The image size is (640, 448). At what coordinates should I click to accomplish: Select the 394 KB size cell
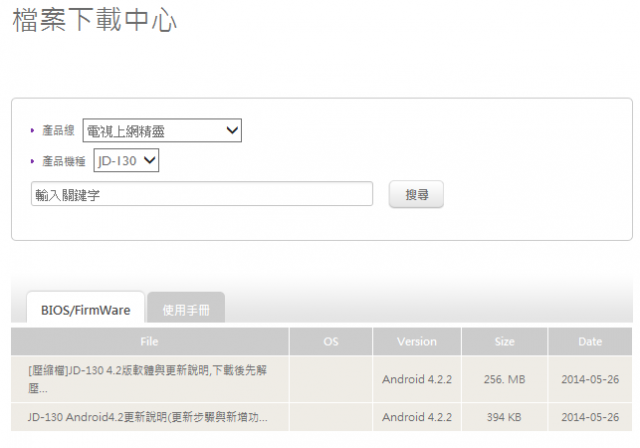click(504, 417)
